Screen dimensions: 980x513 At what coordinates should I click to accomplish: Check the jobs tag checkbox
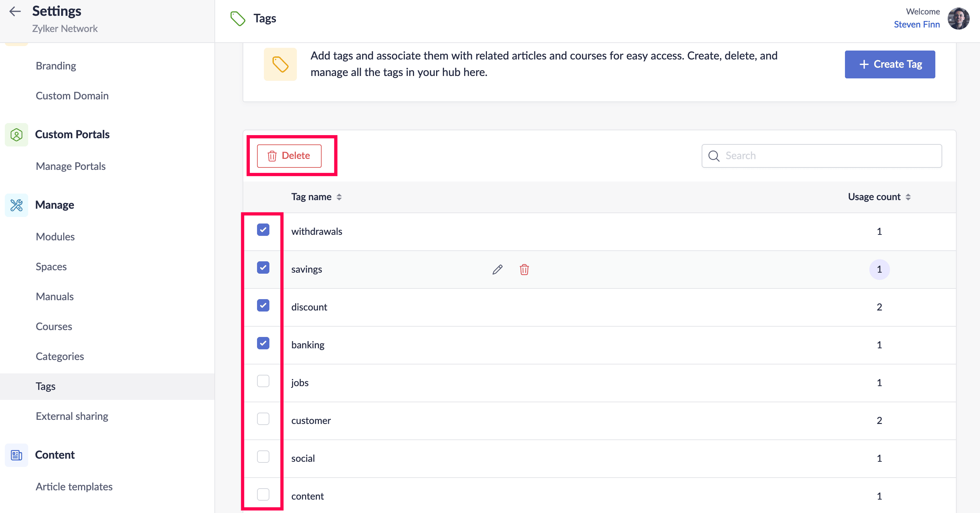pos(263,381)
